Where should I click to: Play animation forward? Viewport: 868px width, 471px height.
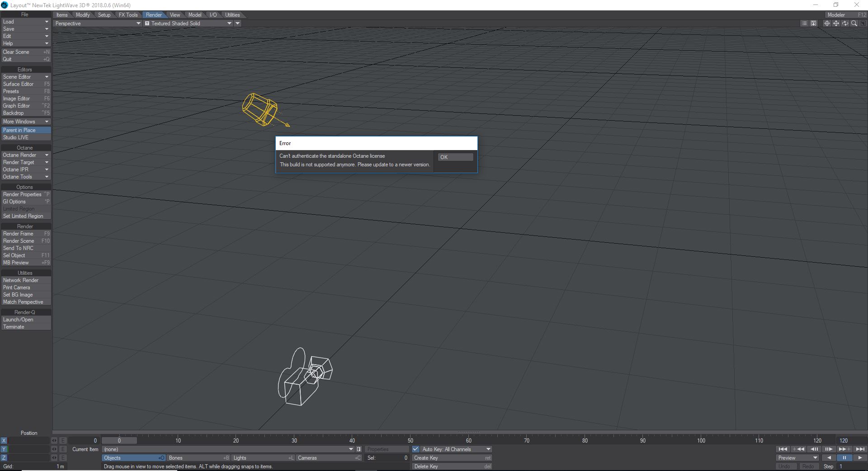[x=860, y=458]
